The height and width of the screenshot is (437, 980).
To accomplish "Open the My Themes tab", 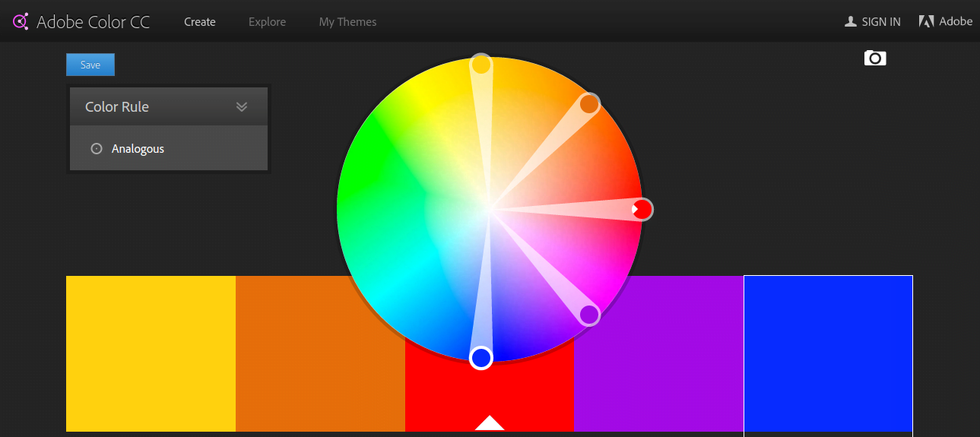I will 347,22.
